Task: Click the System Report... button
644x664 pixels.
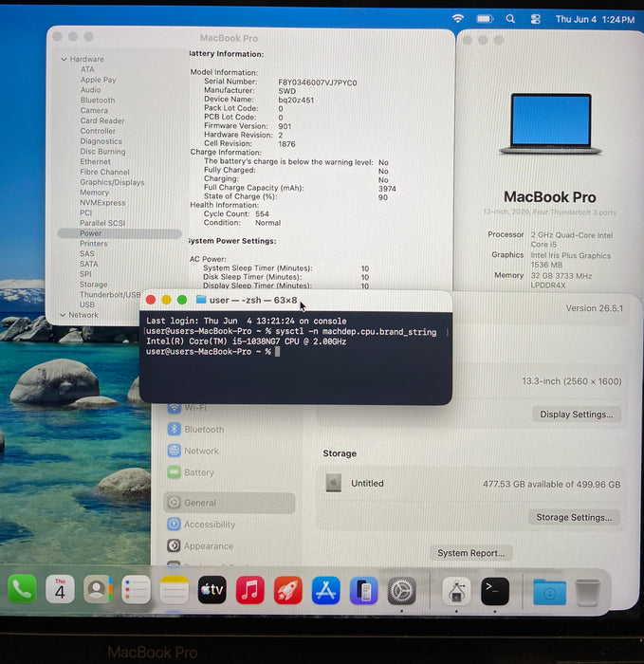Action: click(470, 553)
